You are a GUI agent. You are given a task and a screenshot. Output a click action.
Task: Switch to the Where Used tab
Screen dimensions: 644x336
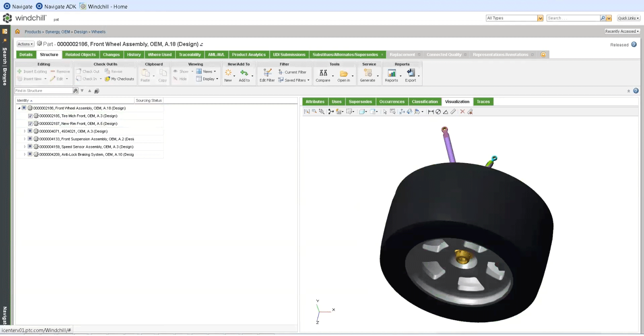(x=159, y=55)
